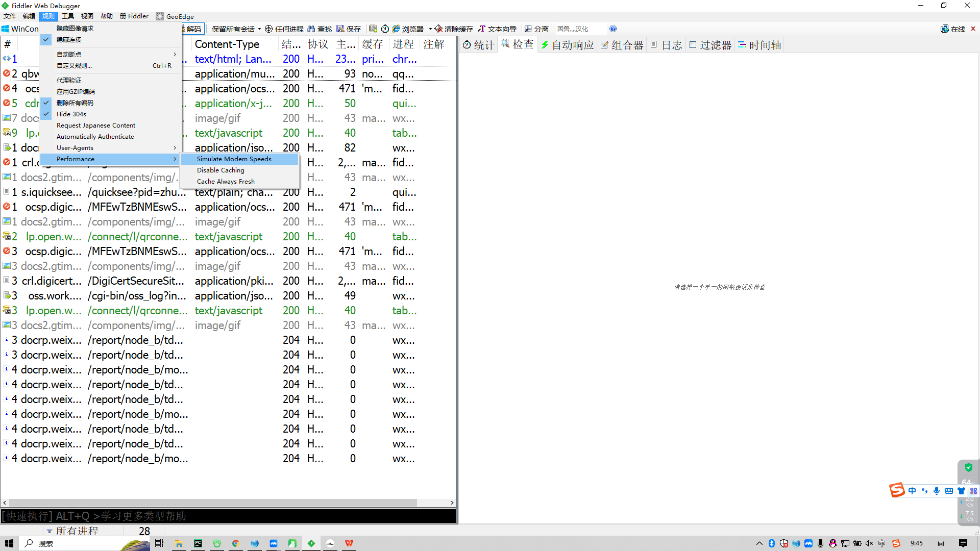The height and width of the screenshot is (551, 980).
Task: Click the stopwatch timer toolbar icon
Action: pyautogui.click(x=385, y=29)
